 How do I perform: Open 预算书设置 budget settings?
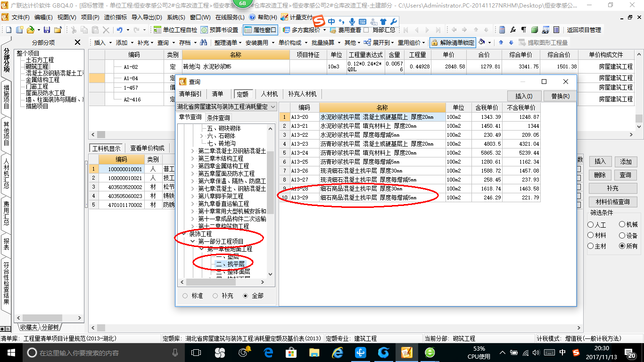click(219, 30)
